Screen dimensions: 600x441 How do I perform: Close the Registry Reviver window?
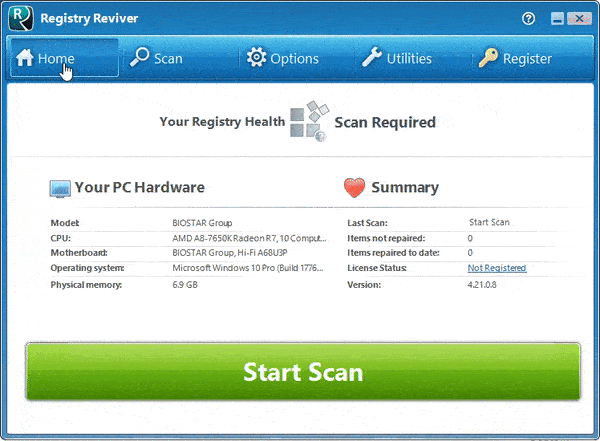coord(578,18)
